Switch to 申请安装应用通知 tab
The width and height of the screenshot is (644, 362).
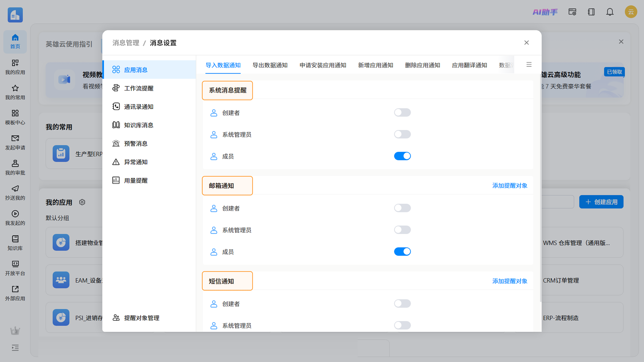323,65
